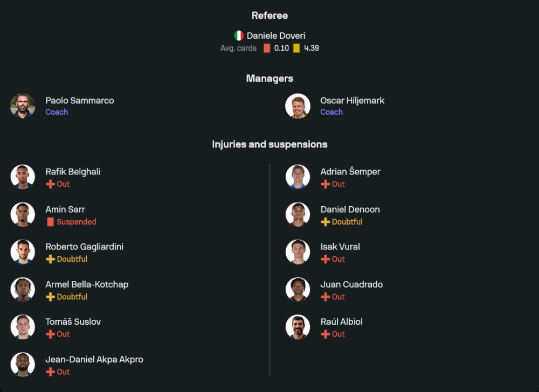Open Paolo Sammarco's manager page

pyautogui.click(x=80, y=101)
